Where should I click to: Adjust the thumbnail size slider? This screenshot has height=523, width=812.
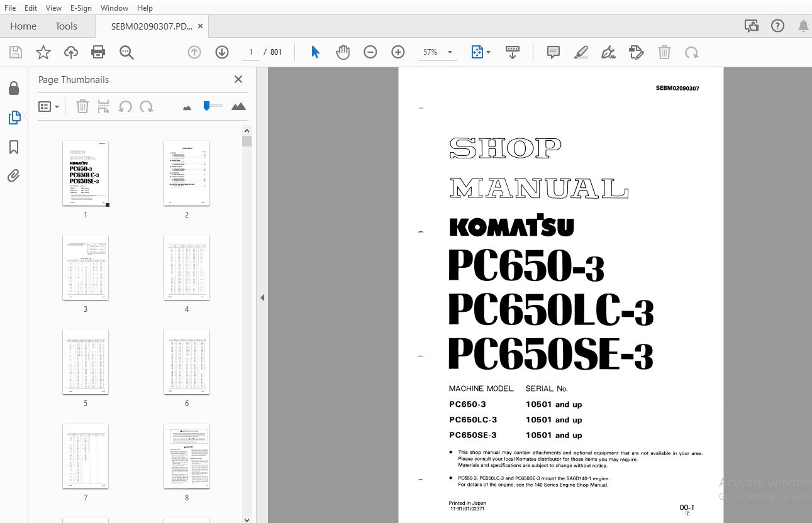coord(213,106)
